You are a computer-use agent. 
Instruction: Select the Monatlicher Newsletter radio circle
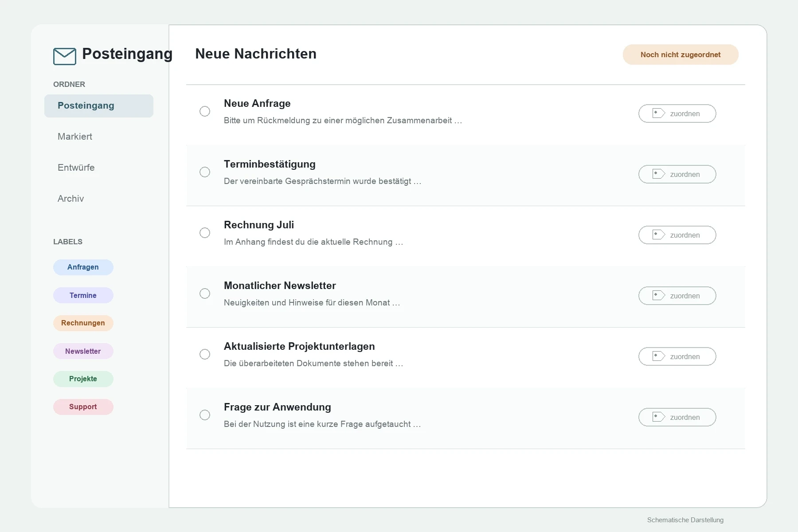pyautogui.click(x=205, y=293)
